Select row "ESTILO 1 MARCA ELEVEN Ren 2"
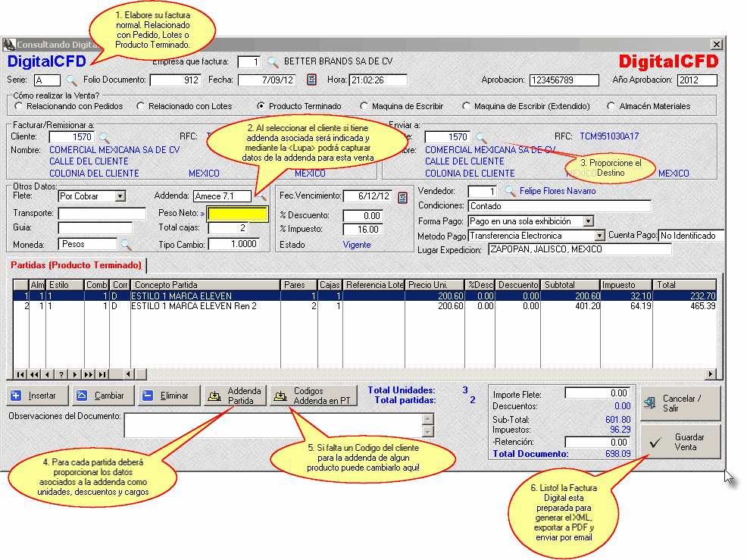The image size is (747, 560). click(x=364, y=306)
